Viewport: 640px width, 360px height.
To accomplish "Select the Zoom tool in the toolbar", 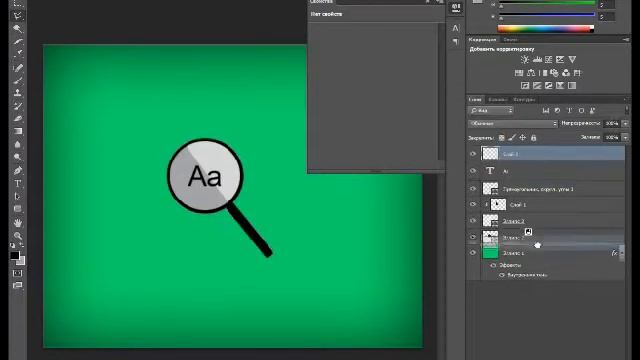I will point(18,236).
